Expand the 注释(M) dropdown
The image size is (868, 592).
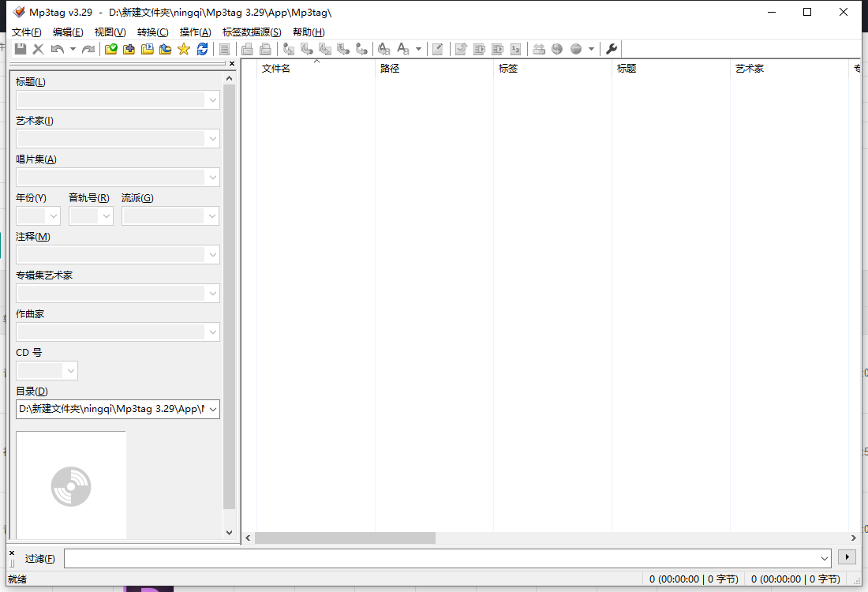click(212, 255)
